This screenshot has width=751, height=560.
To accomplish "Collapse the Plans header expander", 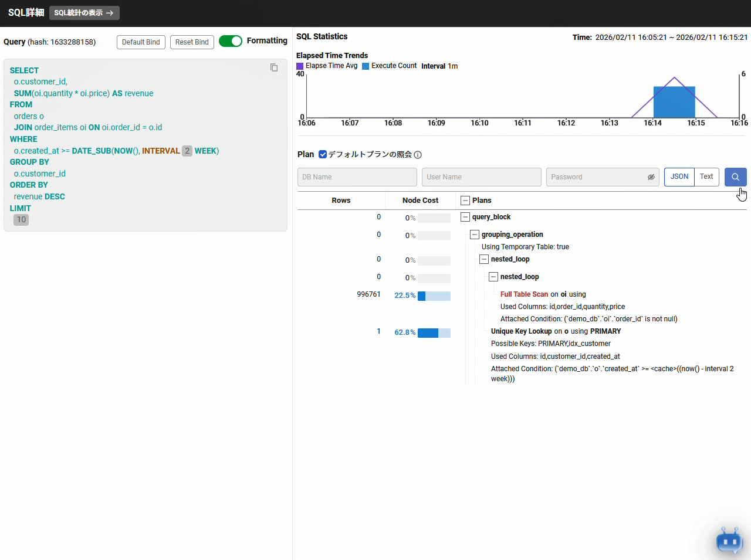I will (465, 201).
